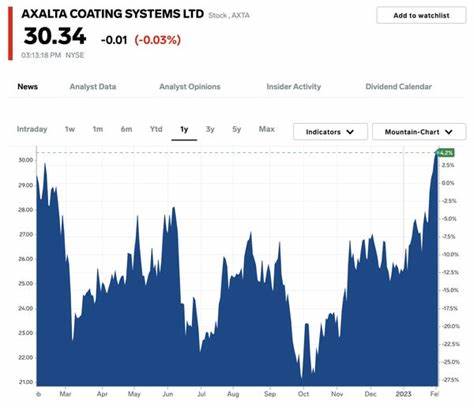
Task: Click the AXALTA COATING SYSTEMS LTD title
Action: [113, 14]
